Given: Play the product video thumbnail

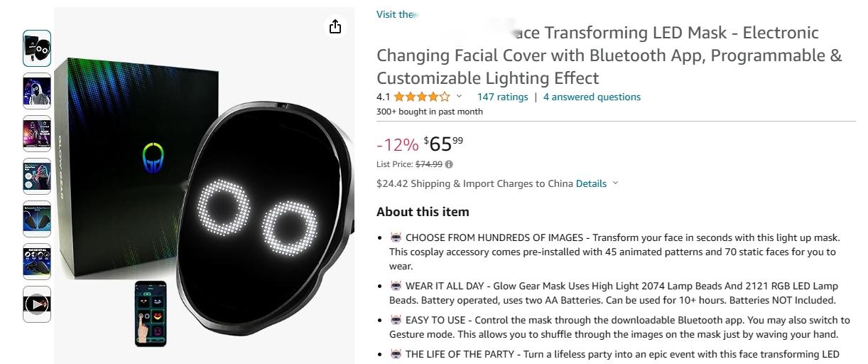Looking at the screenshot, I should [37, 304].
